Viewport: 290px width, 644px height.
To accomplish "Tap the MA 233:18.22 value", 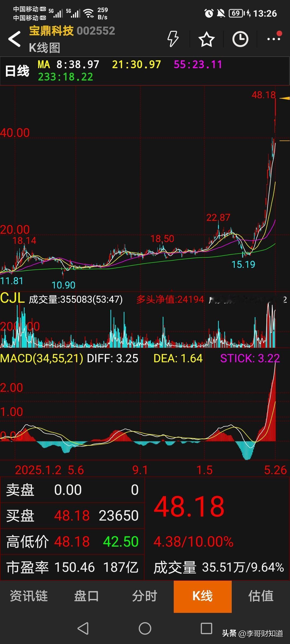I will click(x=66, y=77).
